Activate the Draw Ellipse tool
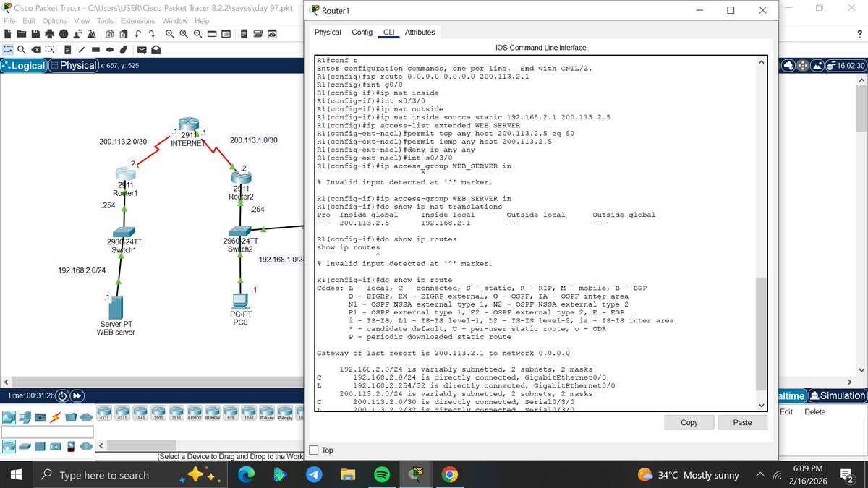 click(x=110, y=49)
